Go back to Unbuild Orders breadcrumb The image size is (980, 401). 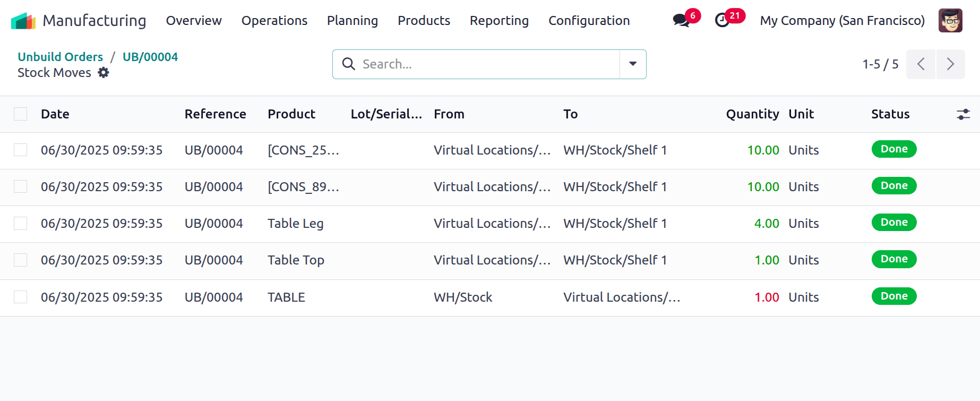click(60, 57)
